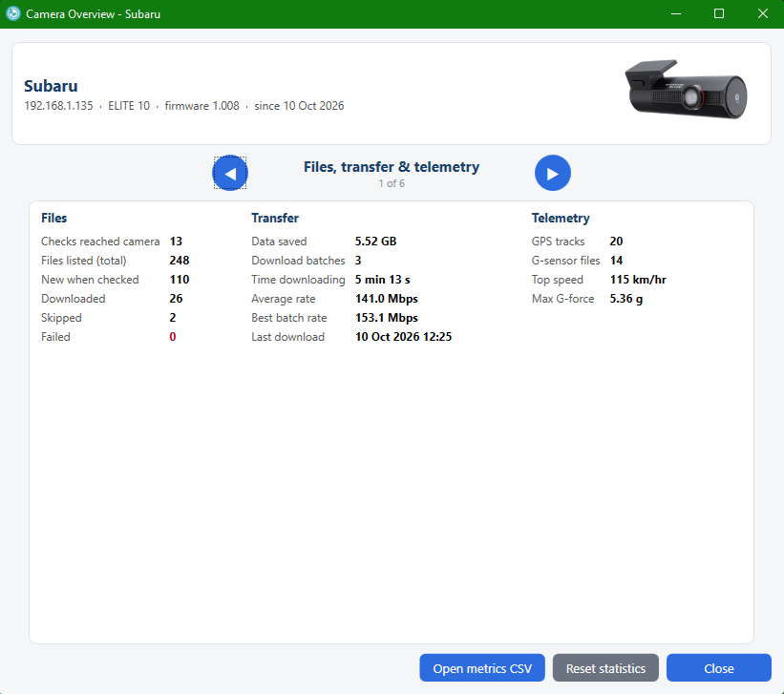The width and height of the screenshot is (784, 694).
Task: Click the camera IP address and firmware line
Action: 184,106
